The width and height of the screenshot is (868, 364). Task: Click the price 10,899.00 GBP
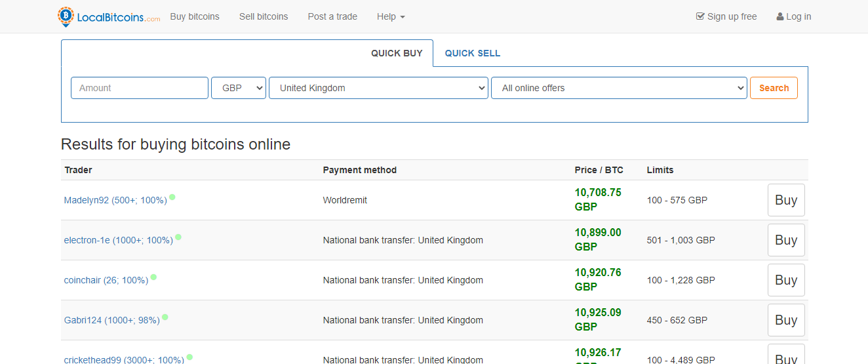(x=598, y=239)
